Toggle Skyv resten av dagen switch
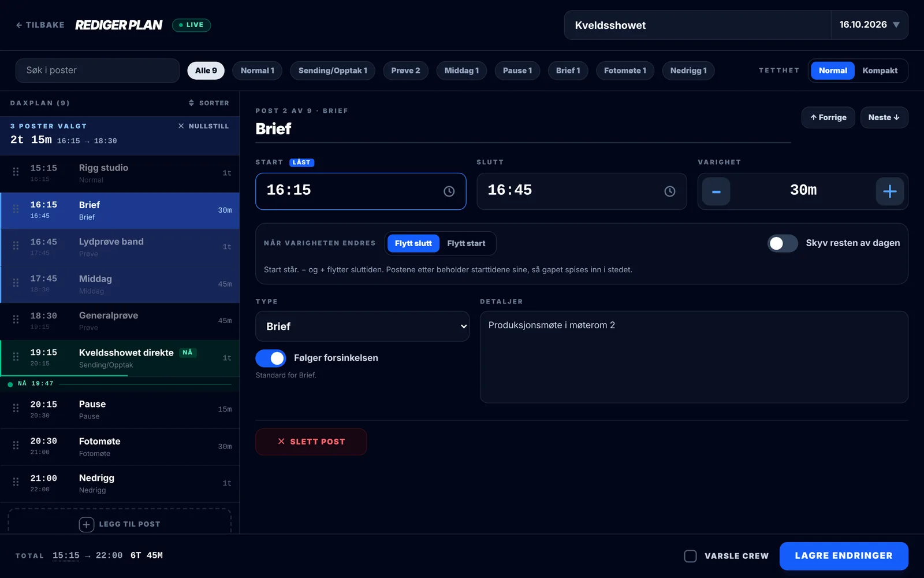This screenshot has width=924, height=578. point(783,243)
